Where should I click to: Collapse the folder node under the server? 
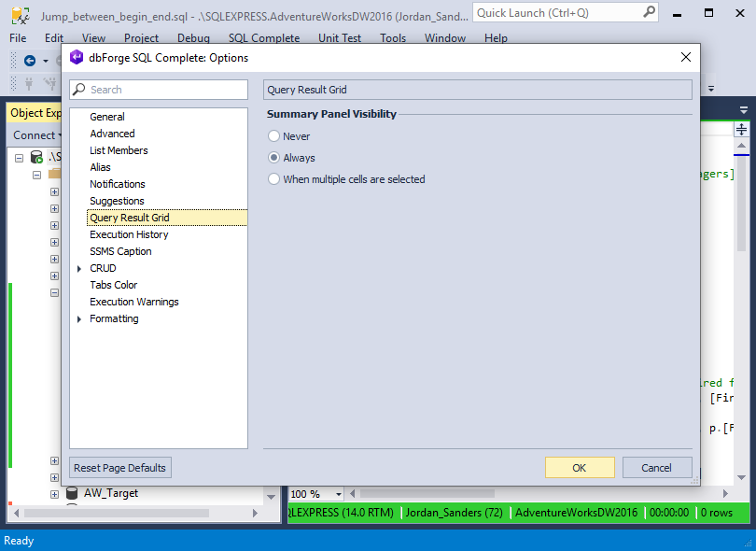36,175
